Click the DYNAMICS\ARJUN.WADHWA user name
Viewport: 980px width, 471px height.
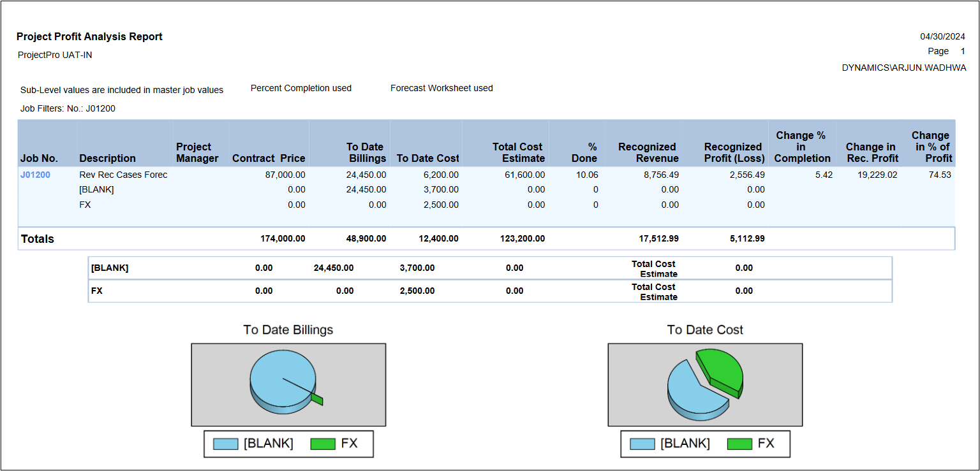(904, 68)
